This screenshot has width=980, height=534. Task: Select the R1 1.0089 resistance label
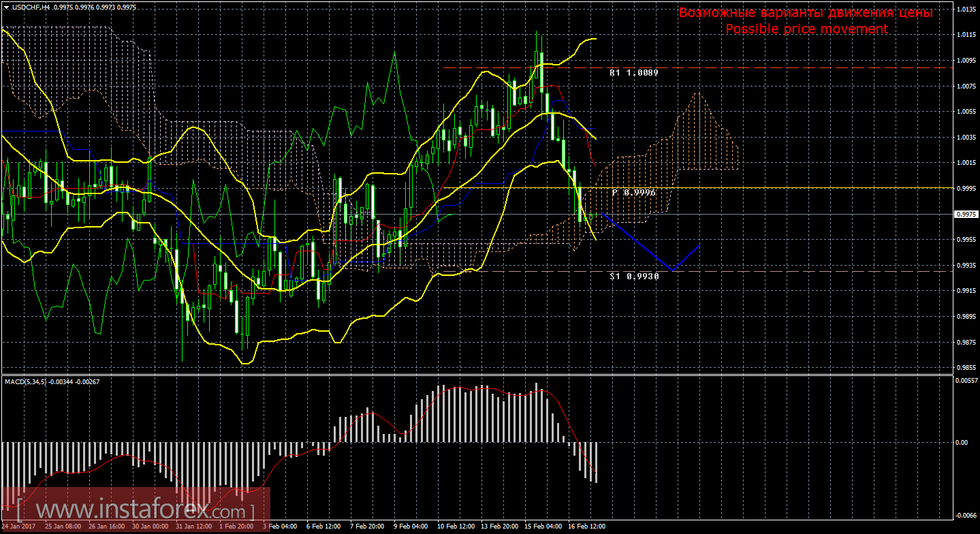pyautogui.click(x=633, y=72)
